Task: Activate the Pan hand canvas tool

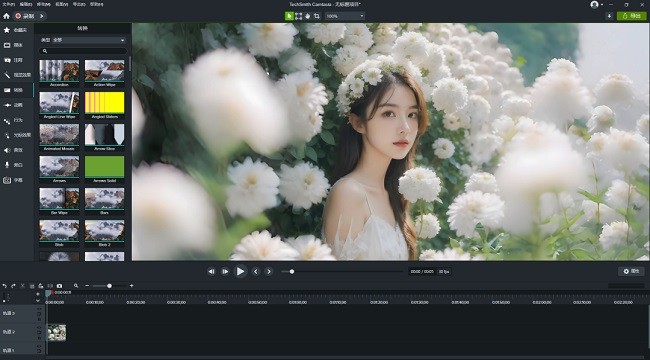Action: (x=308, y=16)
